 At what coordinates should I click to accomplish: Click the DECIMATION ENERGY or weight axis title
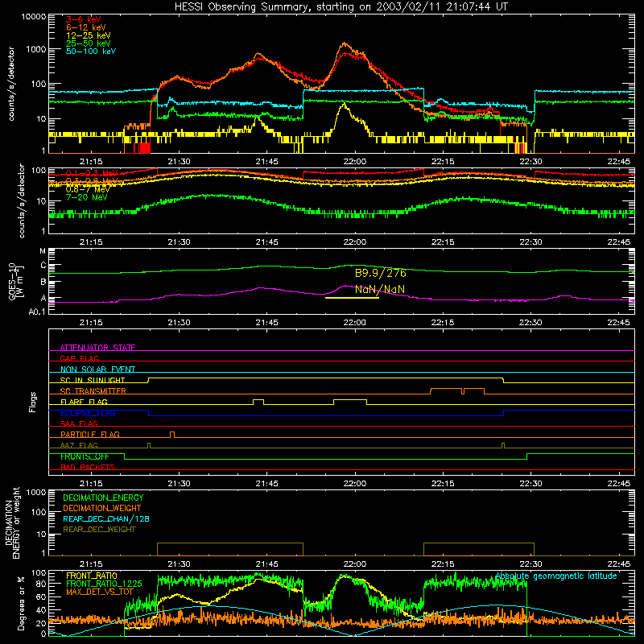[12, 522]
